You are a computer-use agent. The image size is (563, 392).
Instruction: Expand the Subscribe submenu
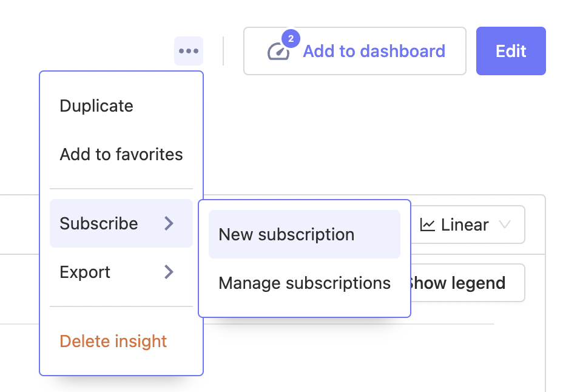pos(99,223)
